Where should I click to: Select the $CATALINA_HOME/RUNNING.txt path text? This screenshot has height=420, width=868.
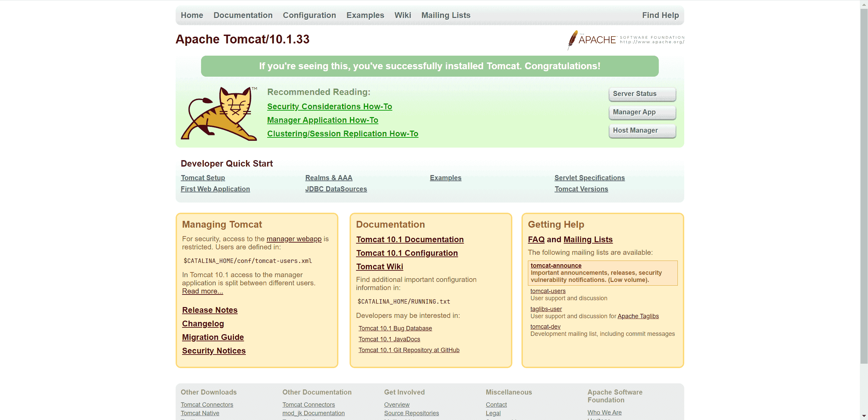(404, 302)
